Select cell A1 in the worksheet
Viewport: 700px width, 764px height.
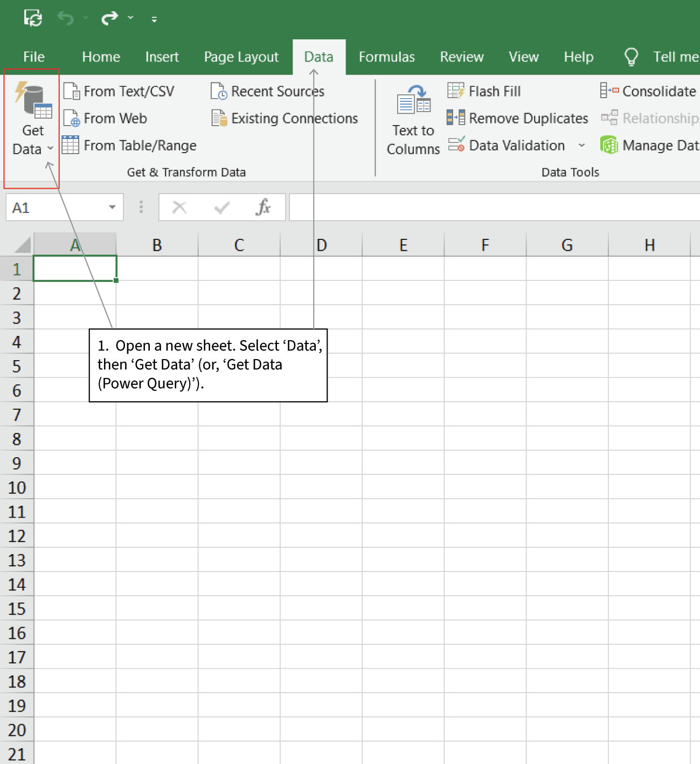pos(75,268)
